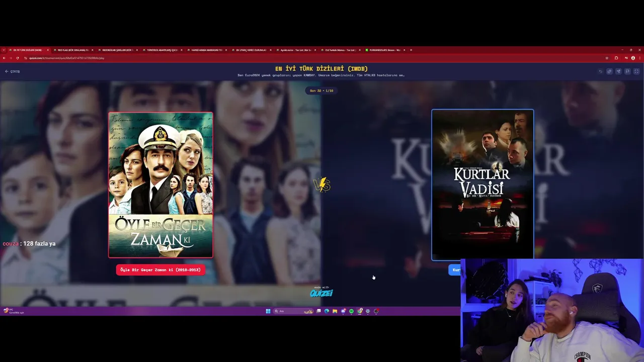Go back in browser history

pyautogui.click(x=4, y=58)
